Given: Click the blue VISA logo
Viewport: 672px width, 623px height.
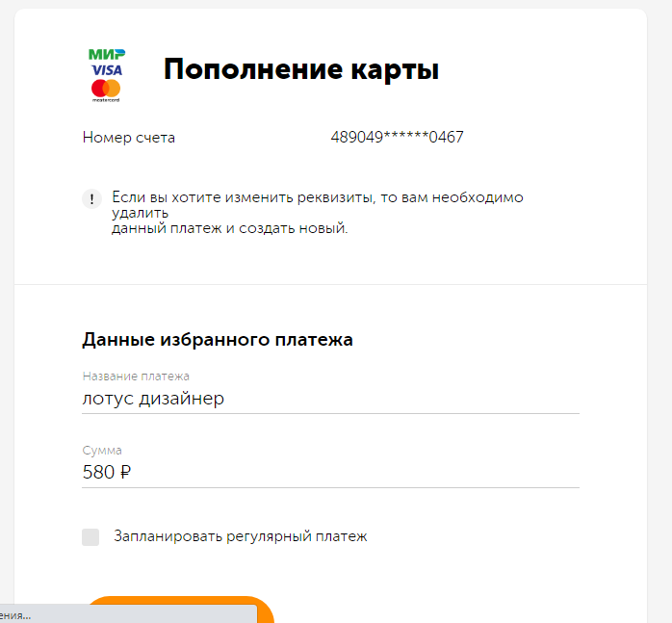Looking at the screenshot, I should 107,70.
